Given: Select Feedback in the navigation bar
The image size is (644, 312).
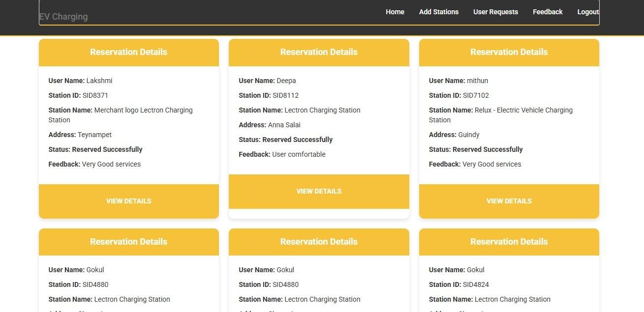Looking at the screenshot, I should pos(547,12).
